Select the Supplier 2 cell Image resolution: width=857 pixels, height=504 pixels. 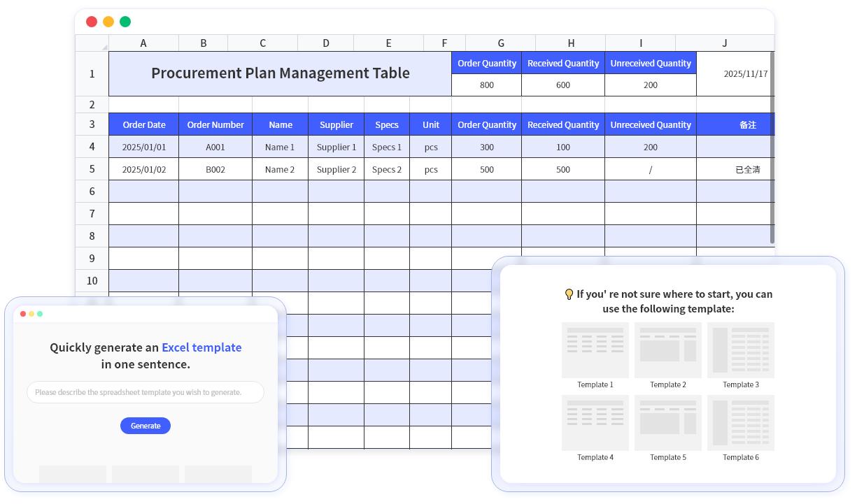(336, 169)
